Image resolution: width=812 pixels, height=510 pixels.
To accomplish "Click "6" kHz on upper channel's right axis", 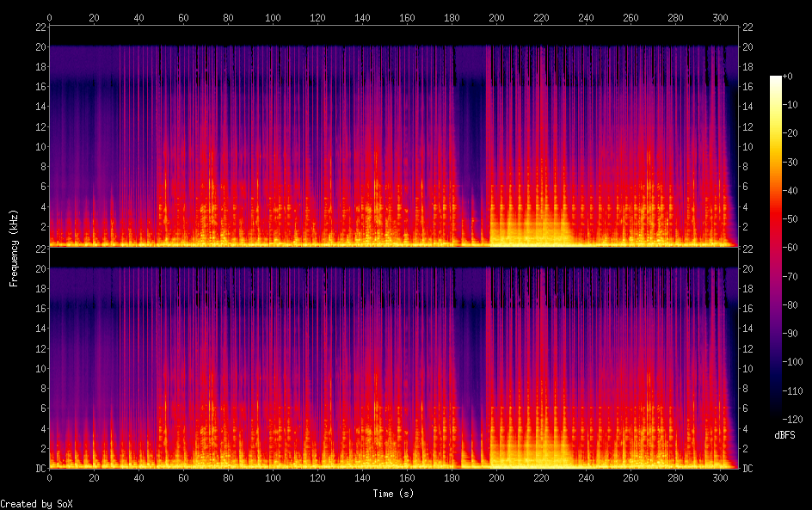I will pyautogui.click(x=745, y=187).
